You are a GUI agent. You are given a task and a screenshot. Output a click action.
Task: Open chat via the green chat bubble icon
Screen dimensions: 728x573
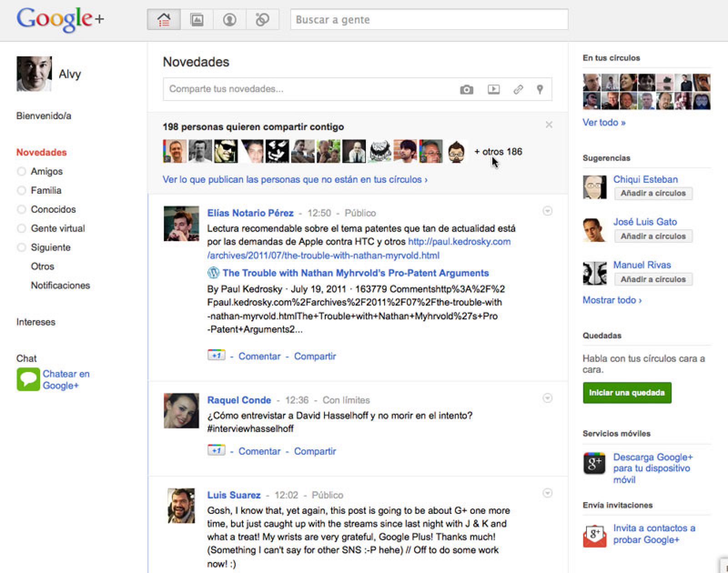click(x=28, y=379)
